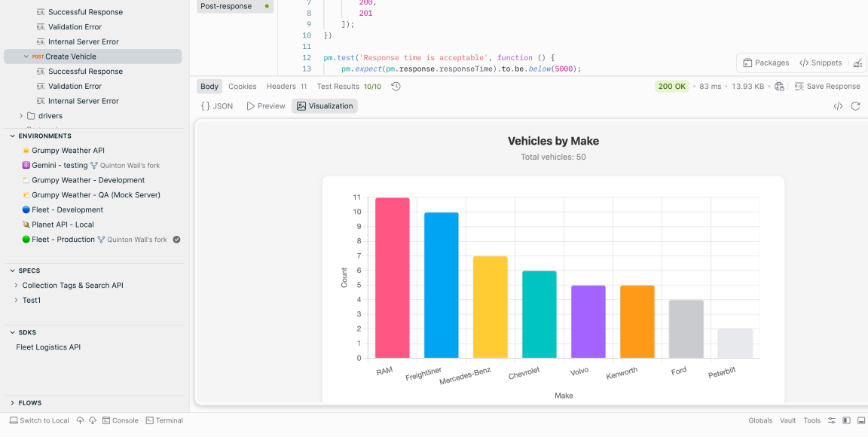Expand the drivers folder

pyautogui.click(x=21, y=116)
